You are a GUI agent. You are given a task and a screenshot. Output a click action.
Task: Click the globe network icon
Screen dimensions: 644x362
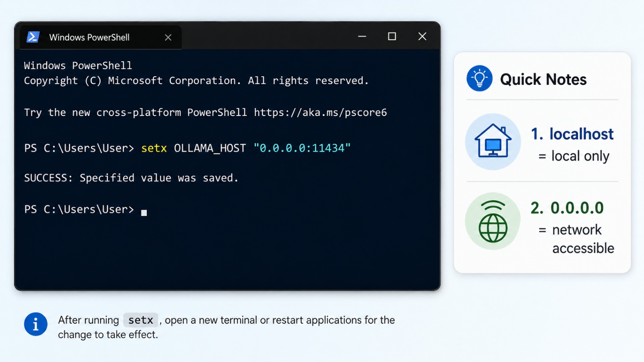tap(493, 221)
